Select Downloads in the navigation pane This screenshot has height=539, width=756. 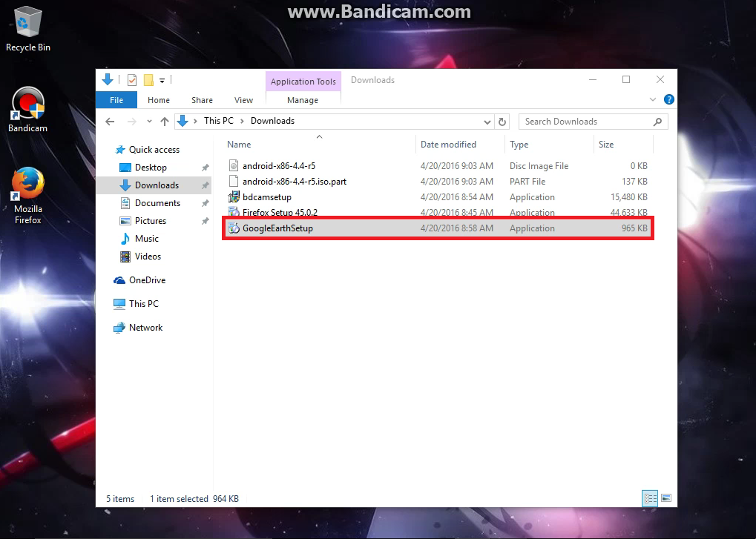(154, 185)
